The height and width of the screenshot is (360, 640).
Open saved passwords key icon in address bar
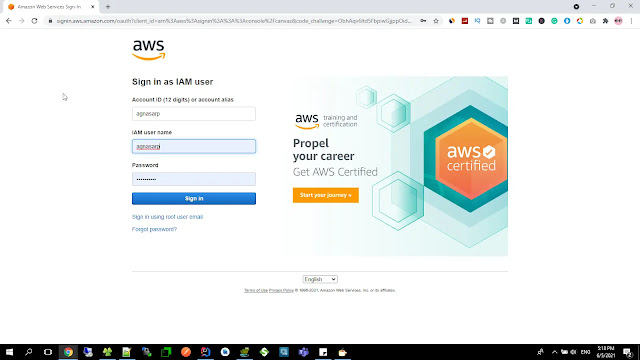click(423, 21)
